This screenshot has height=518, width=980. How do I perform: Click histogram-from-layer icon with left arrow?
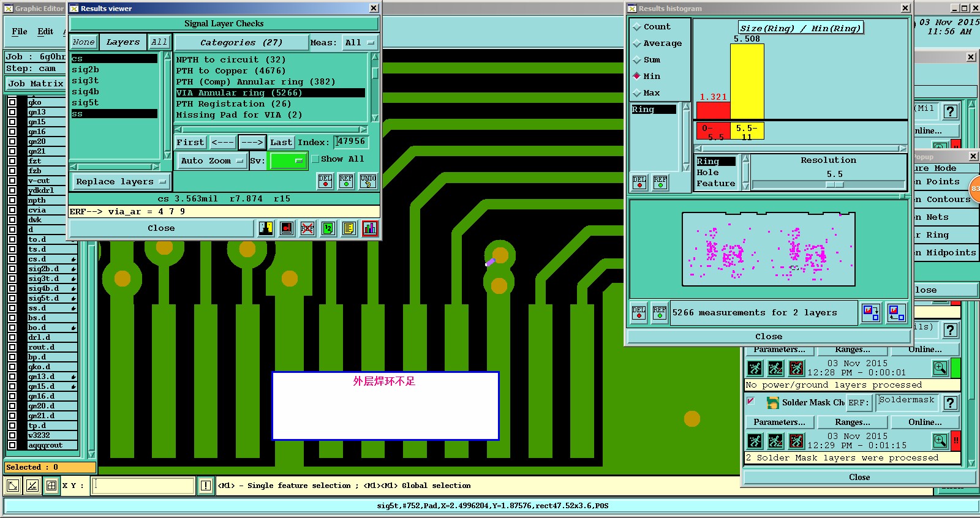[x=897, y=313]
